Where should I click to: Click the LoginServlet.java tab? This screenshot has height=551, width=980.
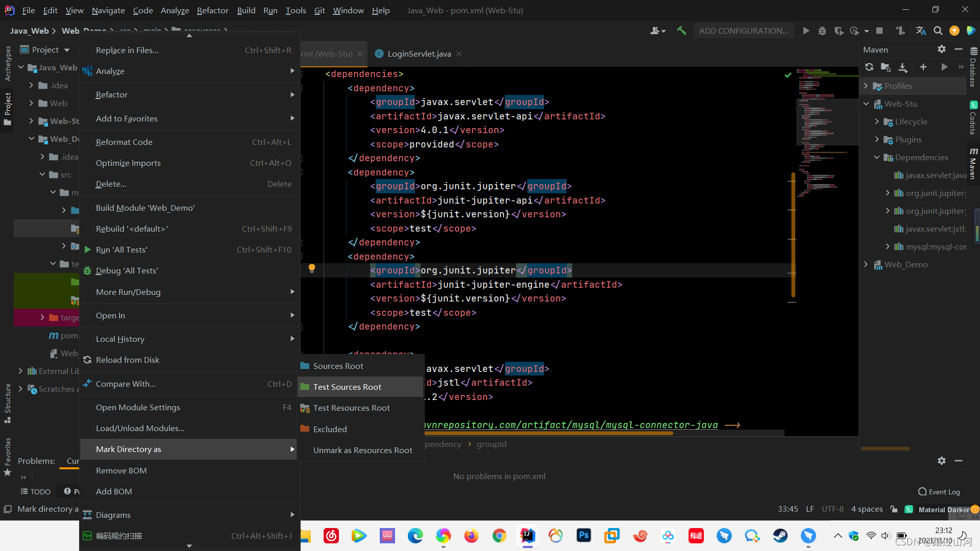click(x=419, y=53)
